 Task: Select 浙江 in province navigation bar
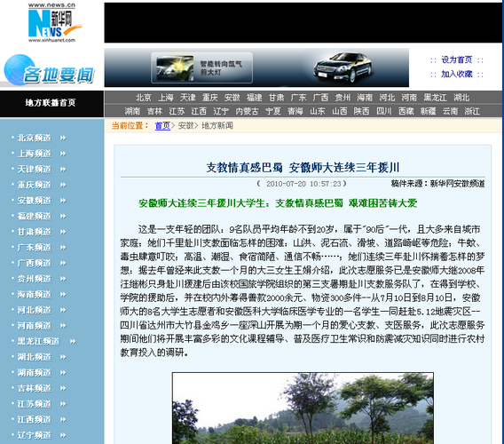pyautogui.click(x=472, y=111)
